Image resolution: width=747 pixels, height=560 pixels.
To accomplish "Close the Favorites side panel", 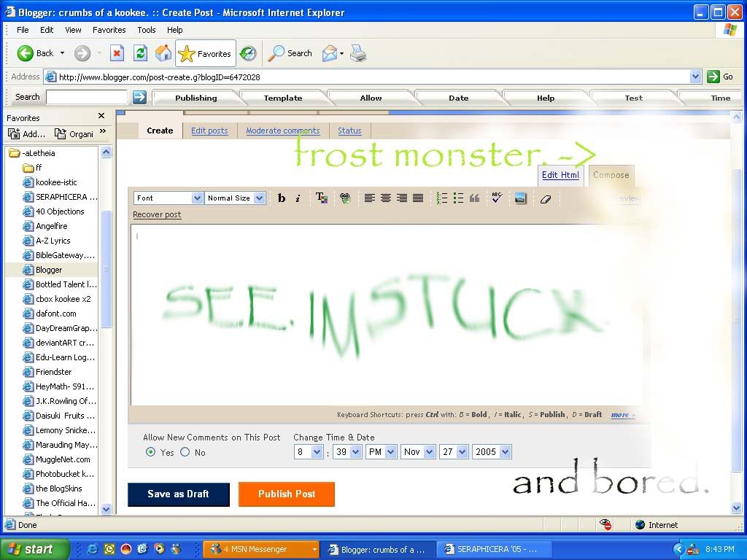I will point(101,116).
